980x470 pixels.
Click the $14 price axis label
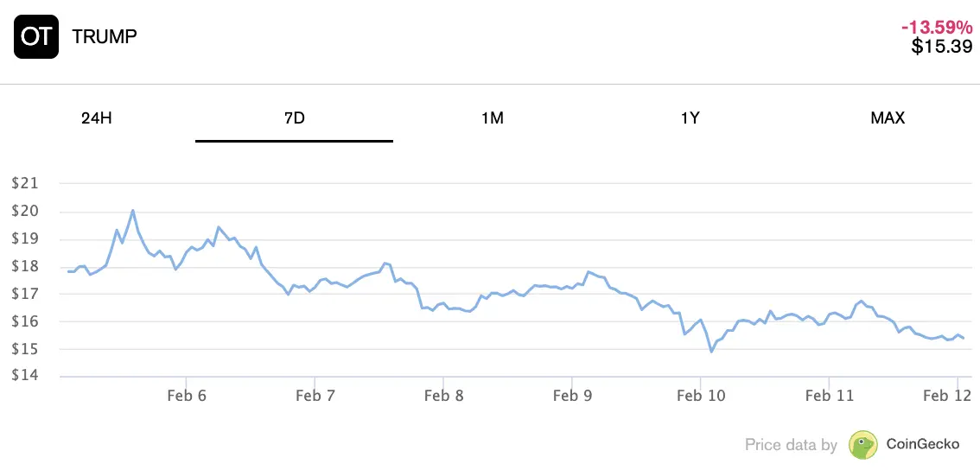[24, 376]
